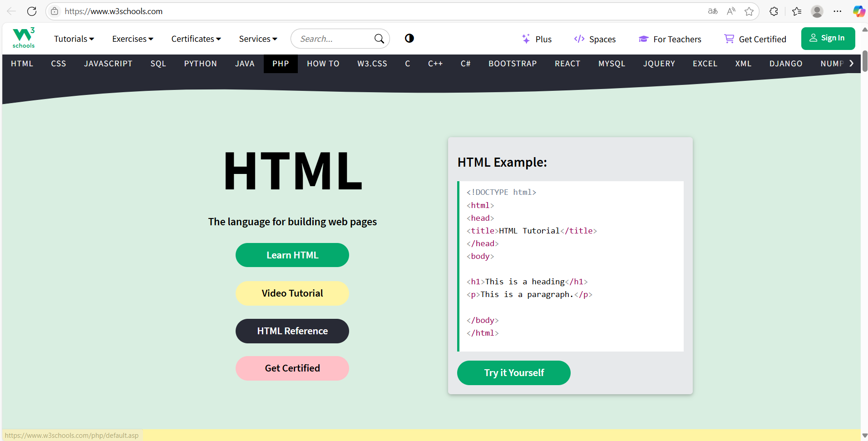Screen dimensions: 868x441
Task: Enable page translation via the translate icon
Action: click(712, 11)
